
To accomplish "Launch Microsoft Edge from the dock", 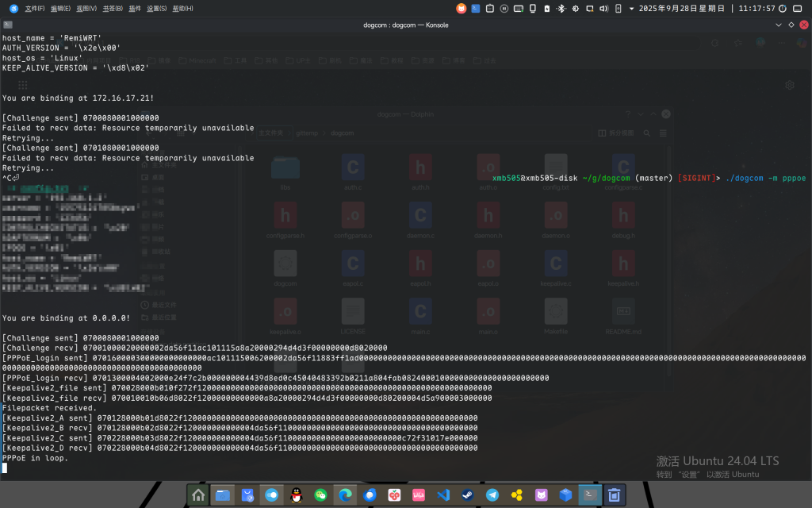I will click(x=345, y=495).
